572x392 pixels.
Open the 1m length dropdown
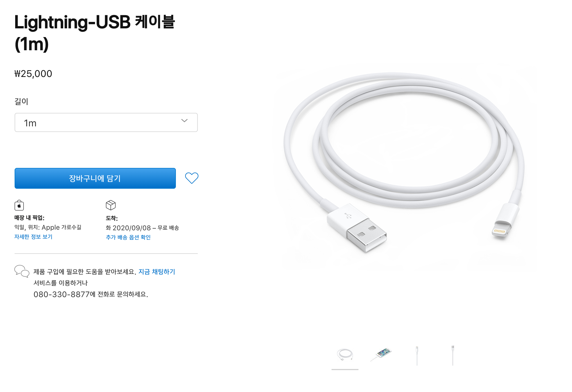(106, 122)
